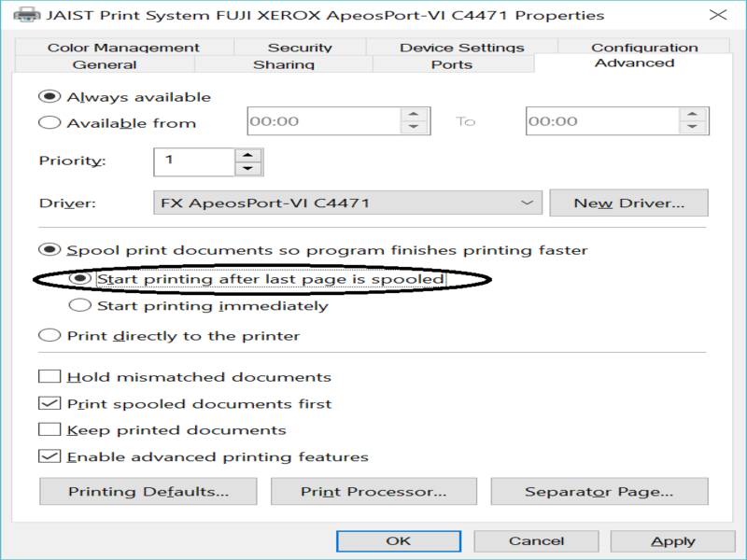This screenshot has height=560, width=747.
Task: Close the printer Properties dialog
Action: point(717,15)
